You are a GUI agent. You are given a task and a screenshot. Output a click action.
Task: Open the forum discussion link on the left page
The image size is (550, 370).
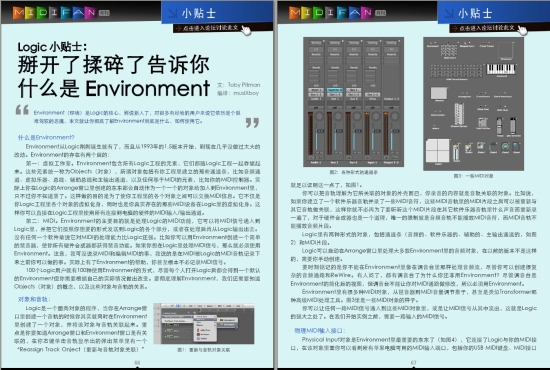(207, 28)
